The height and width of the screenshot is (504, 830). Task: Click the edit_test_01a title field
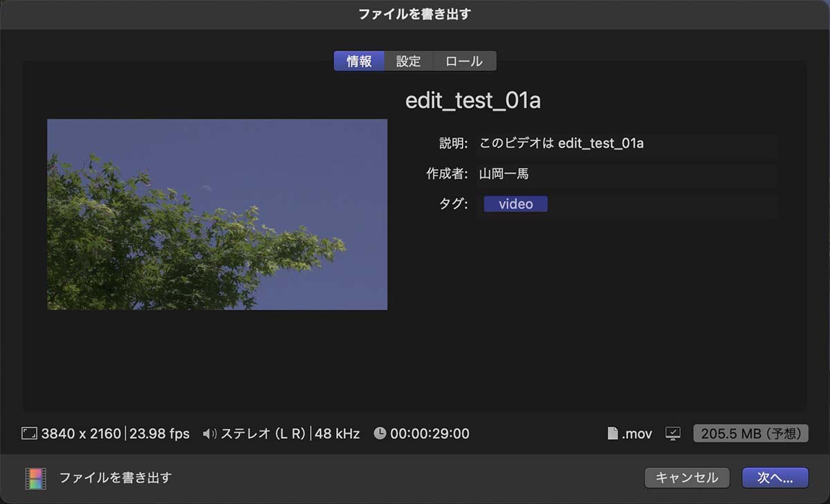pyautogui.click(x=473, y=101)
